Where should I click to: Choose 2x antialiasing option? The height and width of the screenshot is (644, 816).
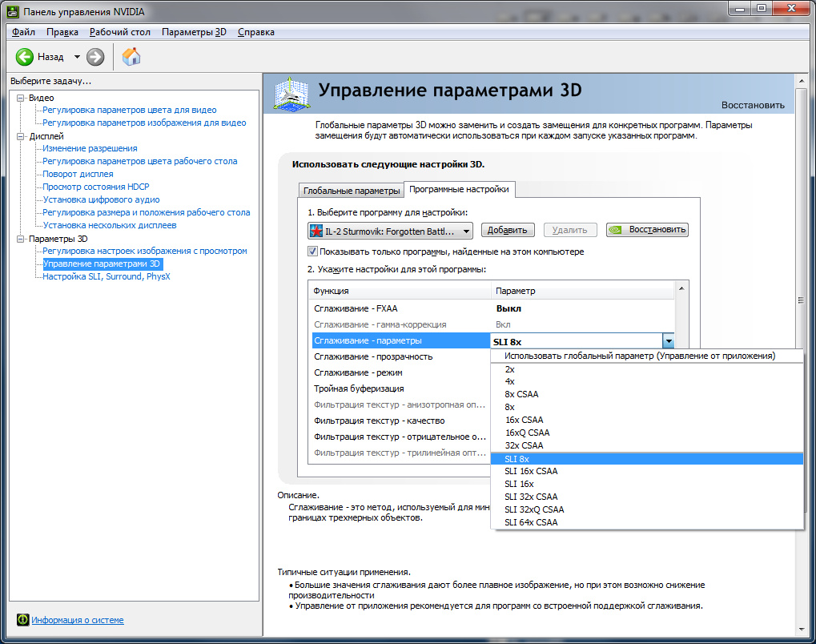coord(647,369)
